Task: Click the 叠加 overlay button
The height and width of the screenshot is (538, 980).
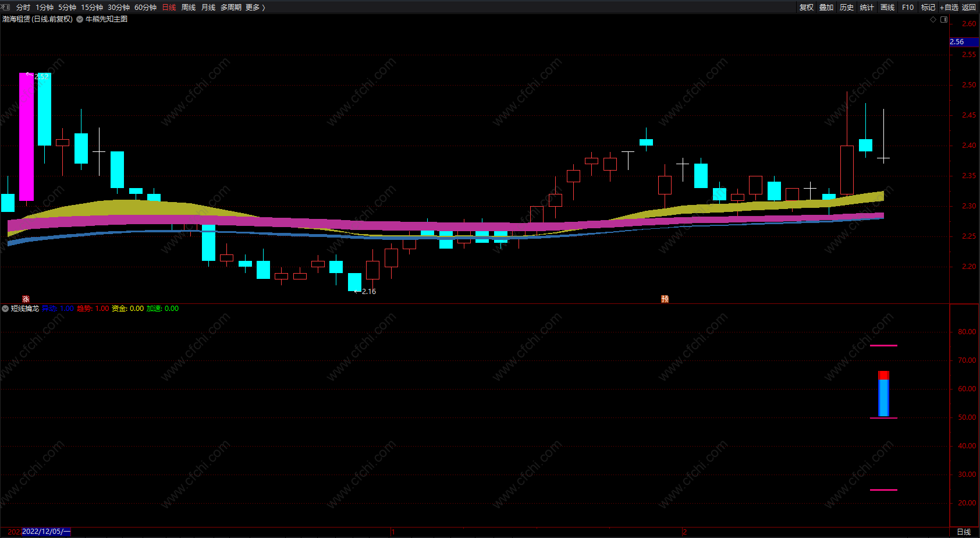Action: (x=826, y=8)
